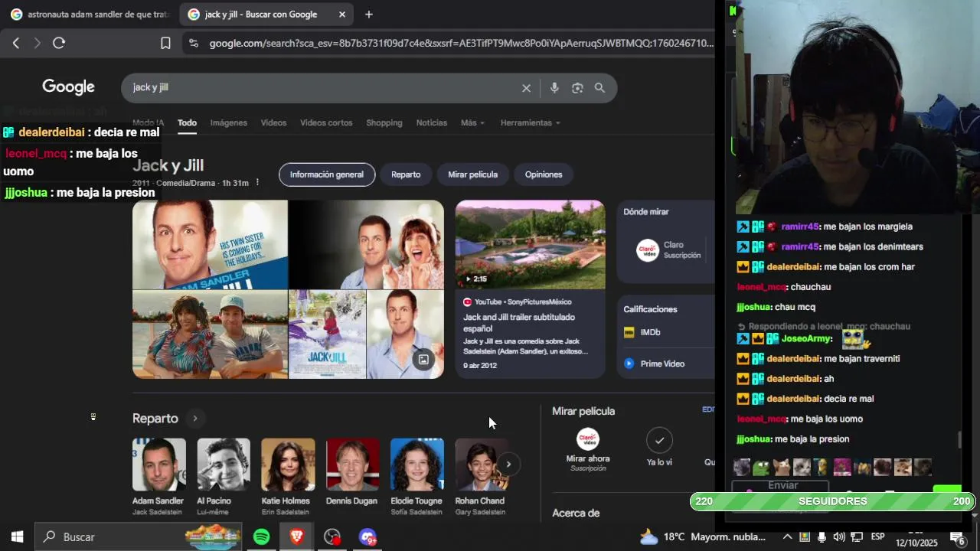Open 'Jack and Jill trailer subtitulado español' link
This screenshot has width=980, height=551.
click(x=519, y=322)
